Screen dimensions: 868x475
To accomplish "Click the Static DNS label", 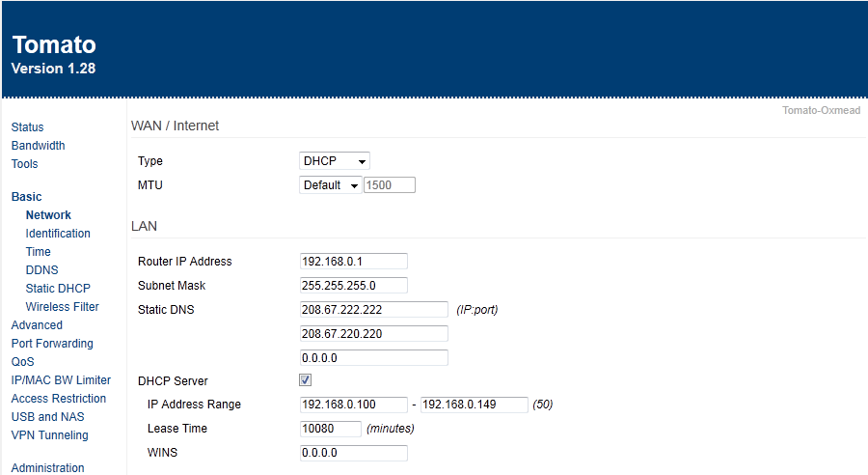I will tap(166, 310).
